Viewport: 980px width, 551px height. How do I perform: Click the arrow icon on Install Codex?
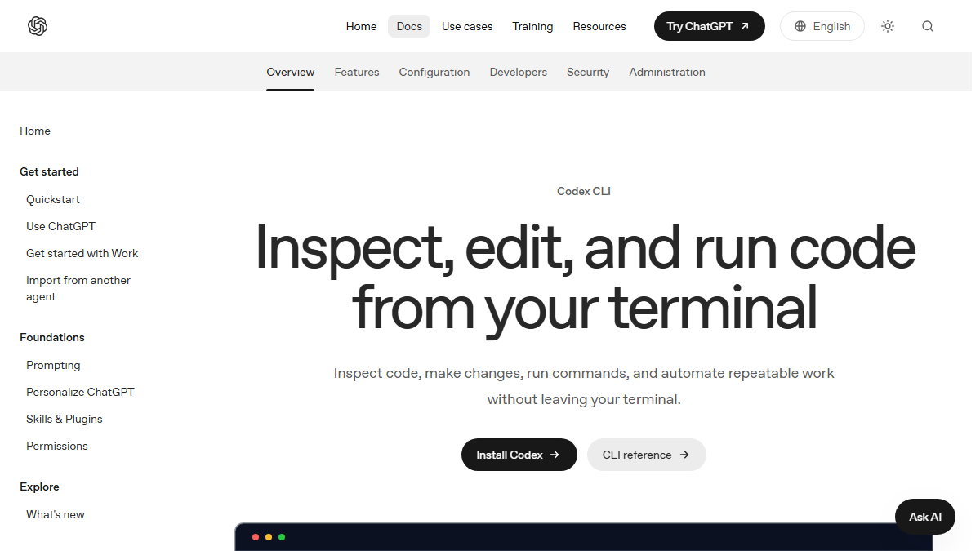point(555,455)
